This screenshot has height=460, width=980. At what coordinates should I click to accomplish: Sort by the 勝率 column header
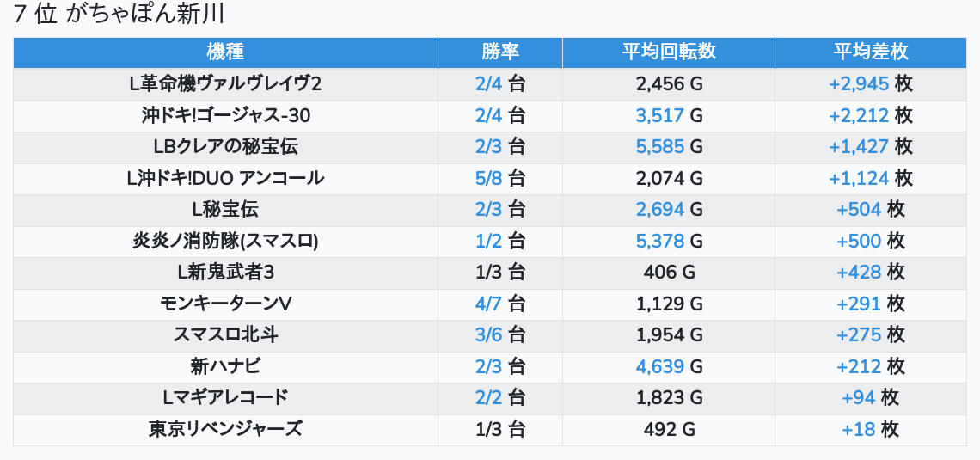[x=500, y=52]
